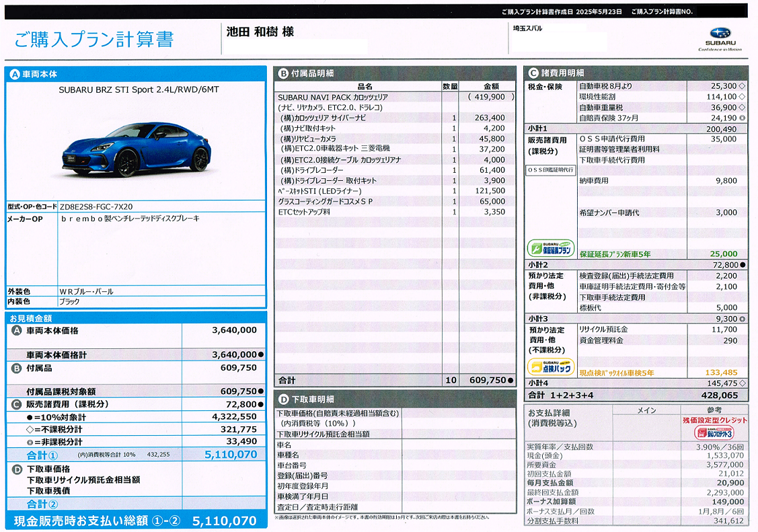Click the 合計 1+2+3+4 amount 428,065
Screen dimensions: 758x532
click(x=720, y=395)
